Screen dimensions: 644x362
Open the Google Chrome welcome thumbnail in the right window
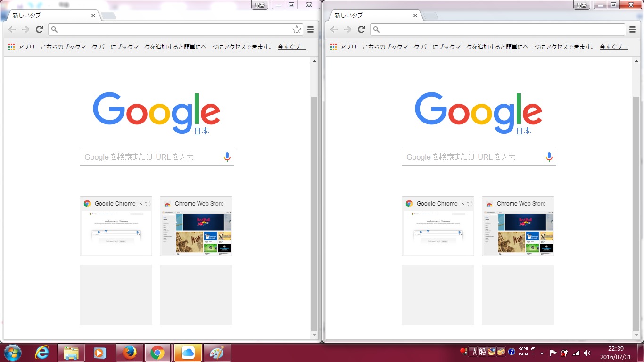tap(438, 226)
